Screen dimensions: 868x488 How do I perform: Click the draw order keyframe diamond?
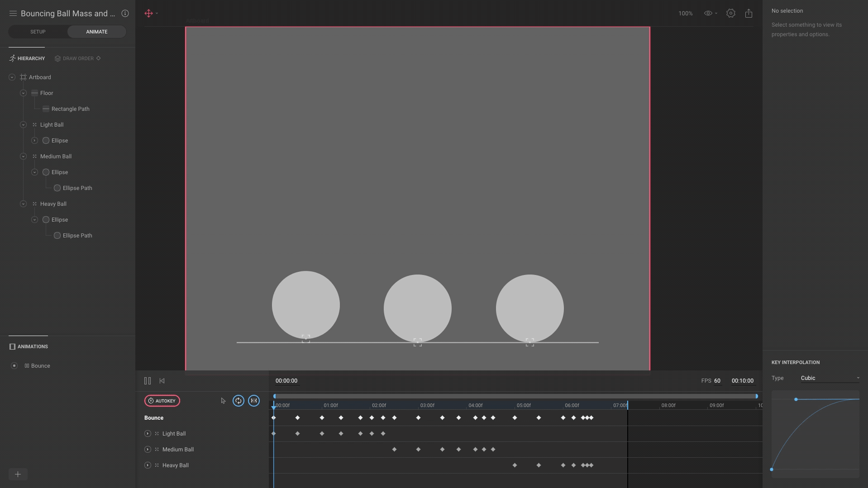click(x=99, y=58)
